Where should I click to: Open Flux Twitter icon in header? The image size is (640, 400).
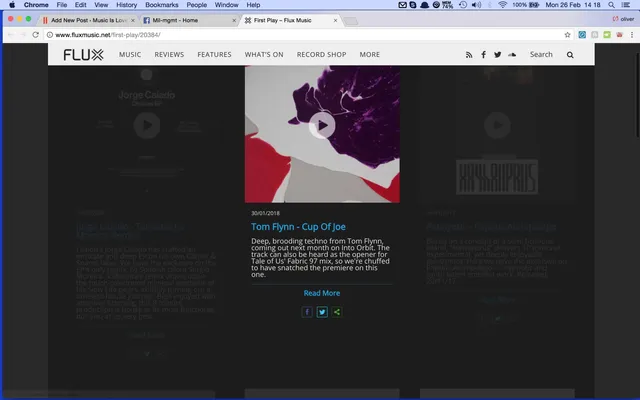pyautogui.click(x=498, y=55)
